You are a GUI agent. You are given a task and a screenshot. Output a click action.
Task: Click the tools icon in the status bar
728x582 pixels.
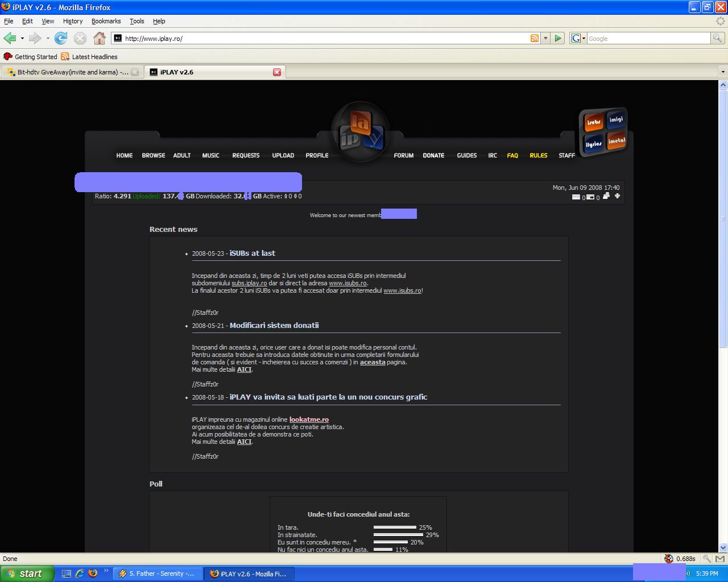coord(706,559)
